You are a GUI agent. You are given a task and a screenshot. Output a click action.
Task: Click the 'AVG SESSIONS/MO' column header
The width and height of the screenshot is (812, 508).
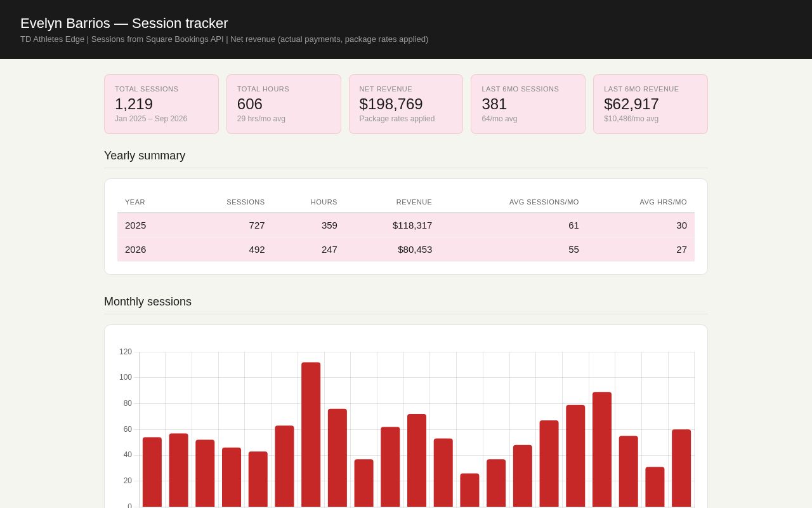pyautogui.click(x=544, y=202)
